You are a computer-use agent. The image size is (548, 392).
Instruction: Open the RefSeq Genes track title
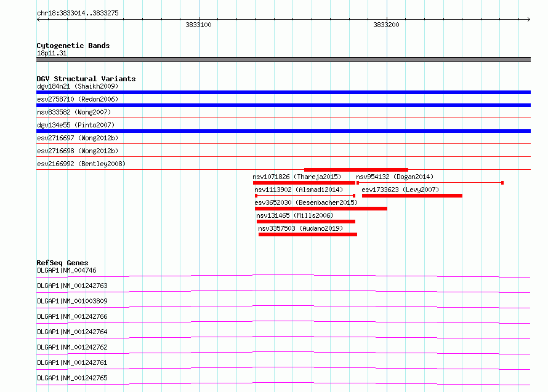click(62, 263)
